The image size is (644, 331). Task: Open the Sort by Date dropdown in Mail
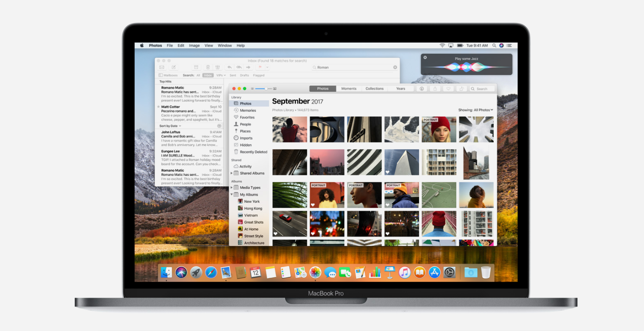click(170, 126)
